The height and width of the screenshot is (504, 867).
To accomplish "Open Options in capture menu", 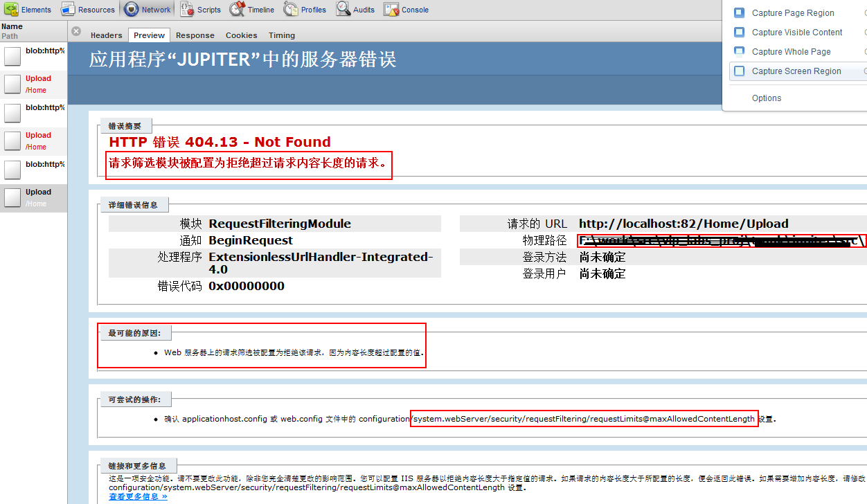I will [x=767, y=98].
